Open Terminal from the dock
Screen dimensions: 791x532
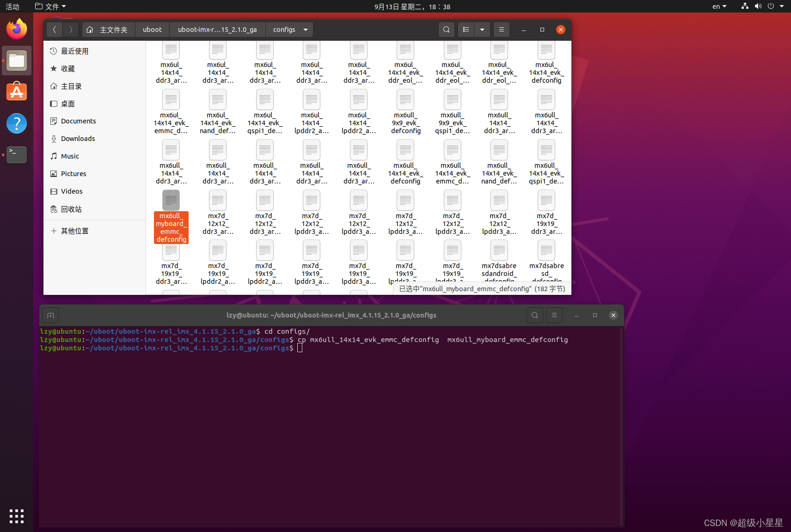tap(17, 155)
